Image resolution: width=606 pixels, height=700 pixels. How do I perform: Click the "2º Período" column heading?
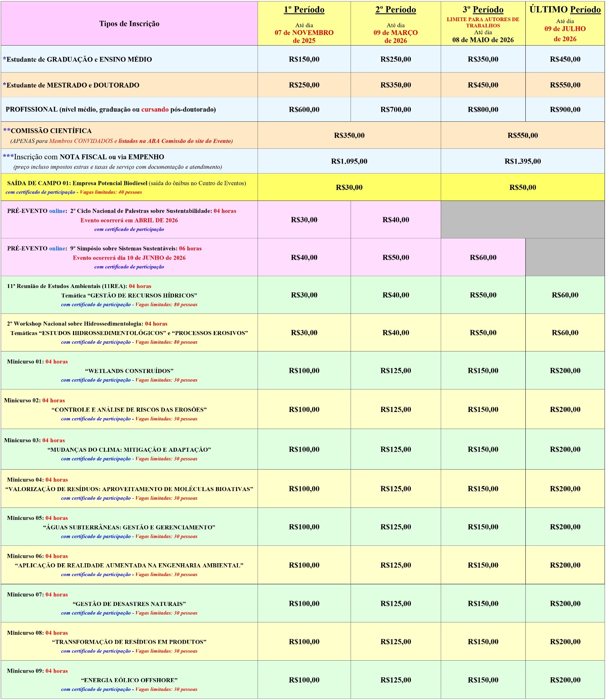coord(395,10)
